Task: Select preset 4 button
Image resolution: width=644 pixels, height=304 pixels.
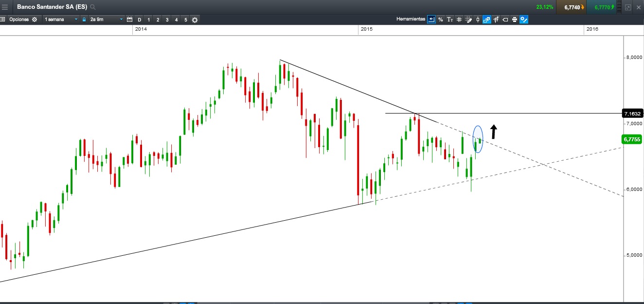Action: [x=177, y=19]
